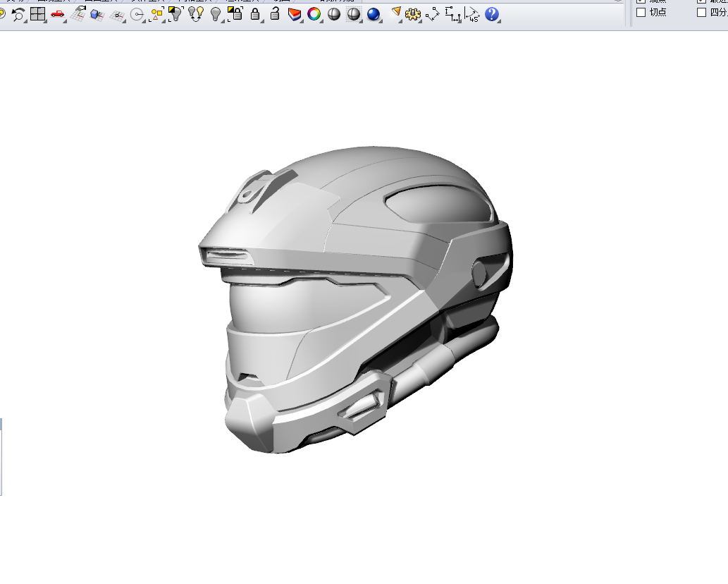728x584 pixels.
Task: Click the orange cone icon
Action: point(397,13)
